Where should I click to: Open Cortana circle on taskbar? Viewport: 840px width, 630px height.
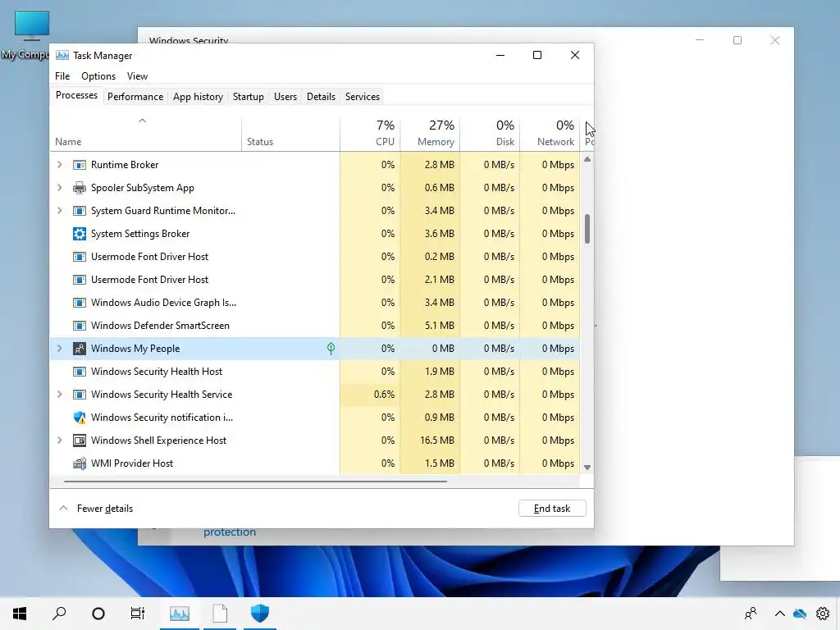click(x=98, y=614)
